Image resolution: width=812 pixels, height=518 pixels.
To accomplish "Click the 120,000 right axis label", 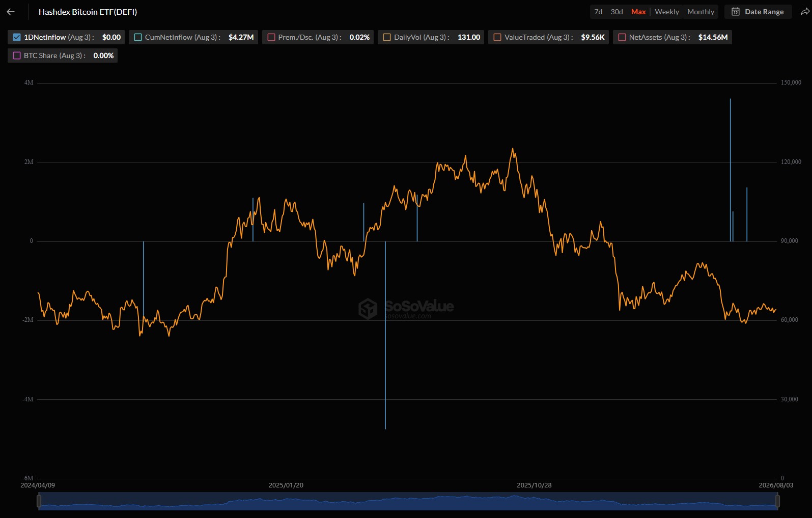I will [791, 162].
